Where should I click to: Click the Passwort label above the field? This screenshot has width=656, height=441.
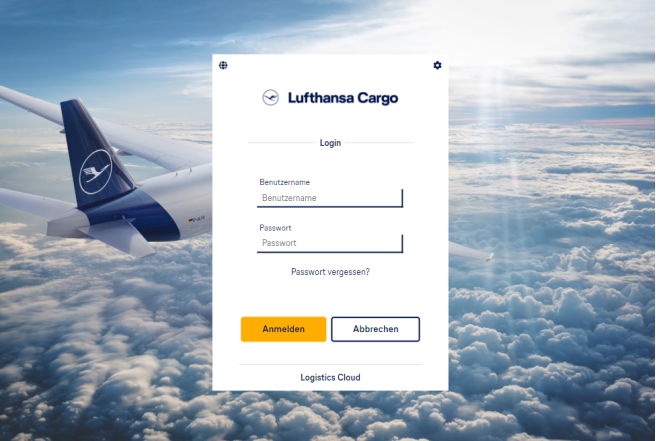point(275,228)
